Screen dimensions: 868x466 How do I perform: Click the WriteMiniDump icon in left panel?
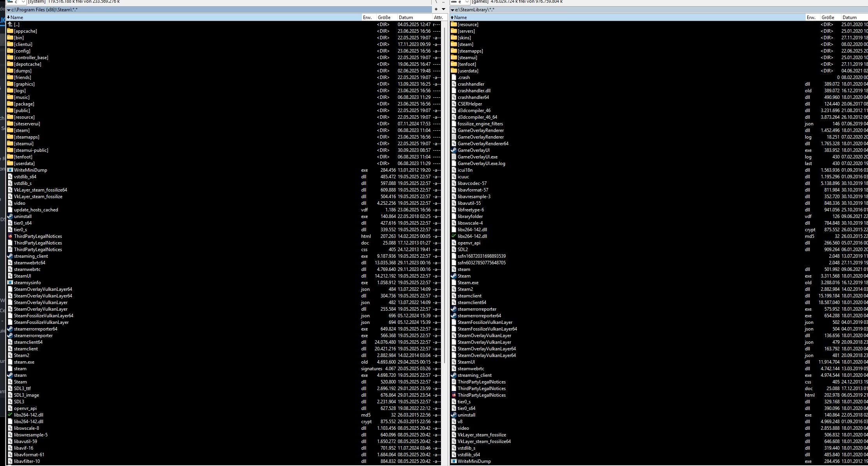[x=10, y=170]
